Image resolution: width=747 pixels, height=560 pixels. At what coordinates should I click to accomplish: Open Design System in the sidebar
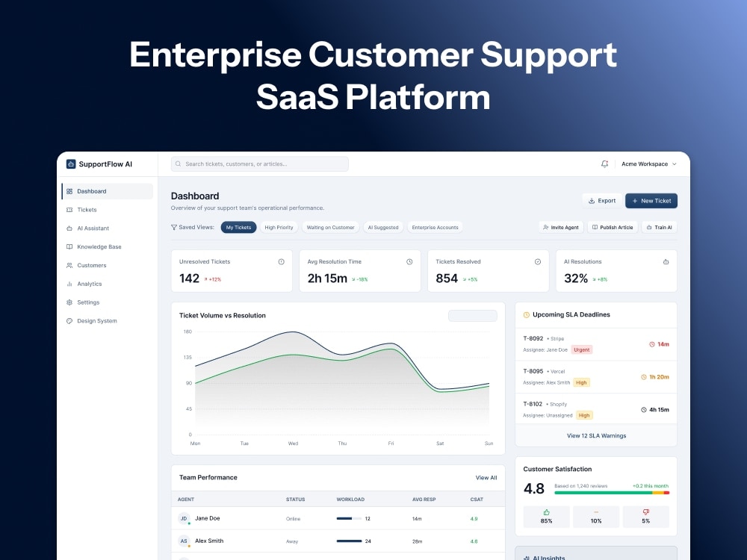coord(108,321)
